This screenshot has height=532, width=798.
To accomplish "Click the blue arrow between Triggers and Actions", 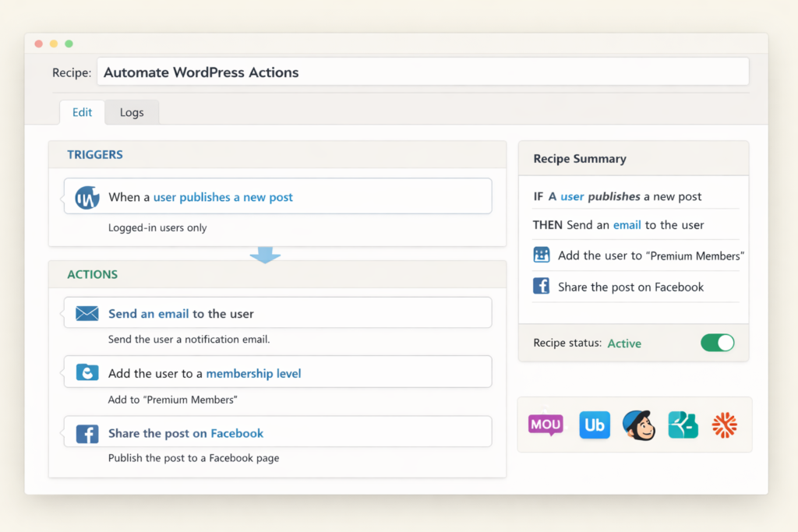I will coord(266,255).
